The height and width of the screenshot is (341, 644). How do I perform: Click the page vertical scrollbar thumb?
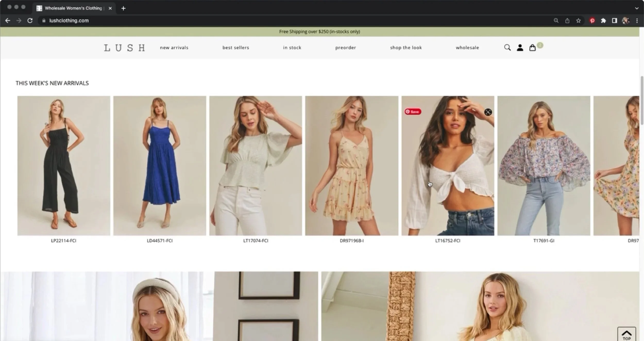coord(642,101)
